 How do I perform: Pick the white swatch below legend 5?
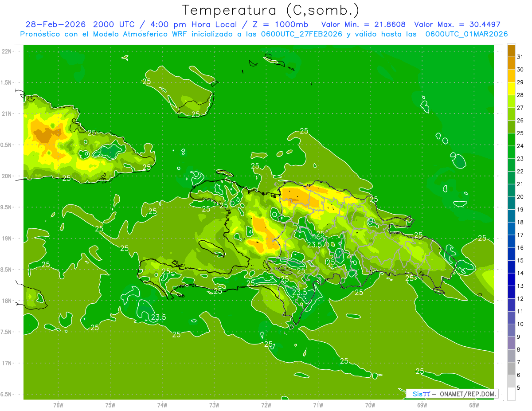(x=511, y=394)
